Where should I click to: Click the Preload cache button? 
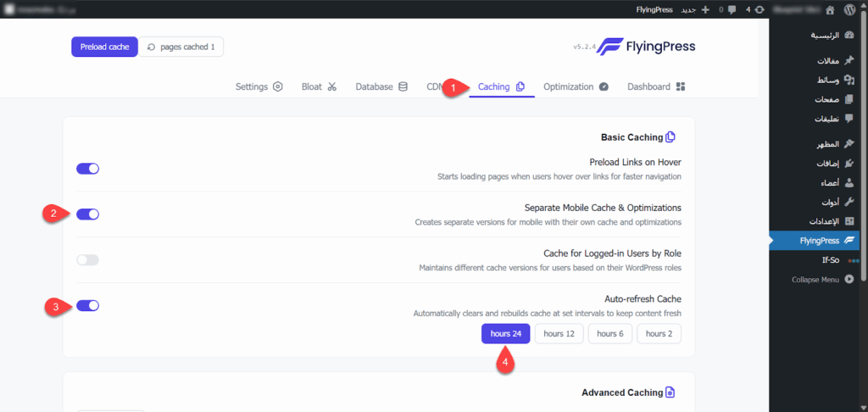click(104, 47)
